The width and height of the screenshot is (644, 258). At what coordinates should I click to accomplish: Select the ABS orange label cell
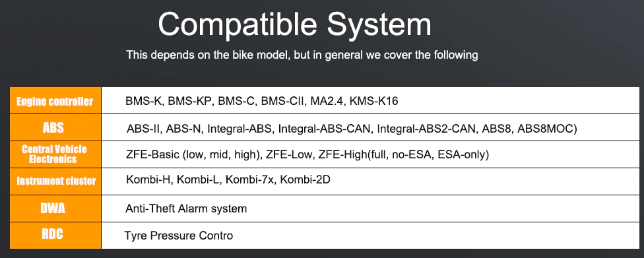tap(55, 128)
